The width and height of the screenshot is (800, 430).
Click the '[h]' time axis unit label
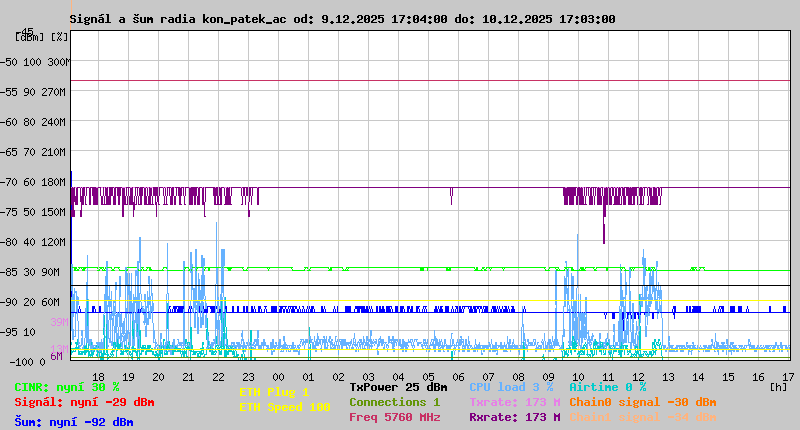778,387
